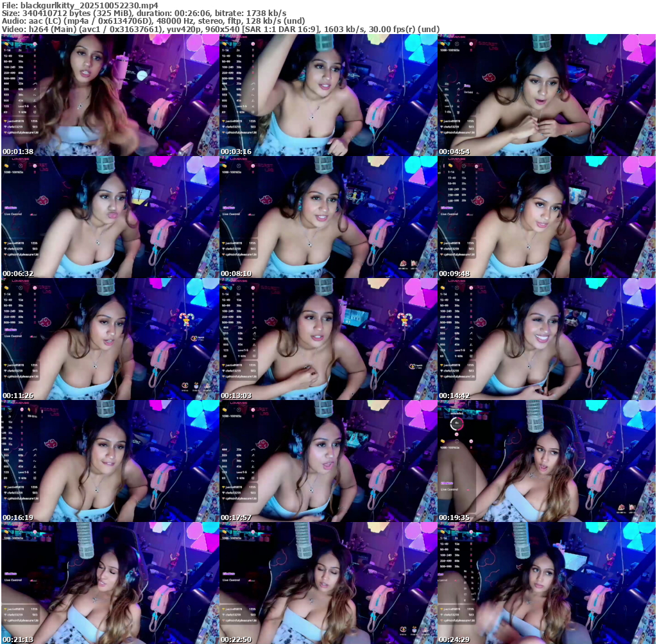The width and height of the screenshot is (657, 644).
Task: Open the thumbnail at 00:11:26
Action: pos(110,339)
